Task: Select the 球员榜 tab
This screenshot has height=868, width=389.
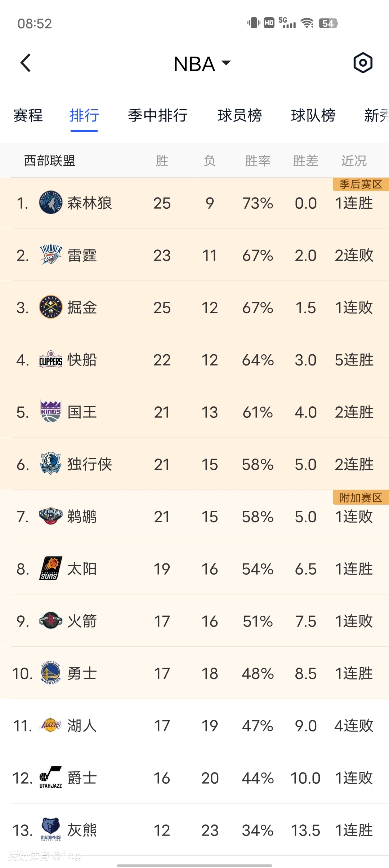Action: click(240, 116)
